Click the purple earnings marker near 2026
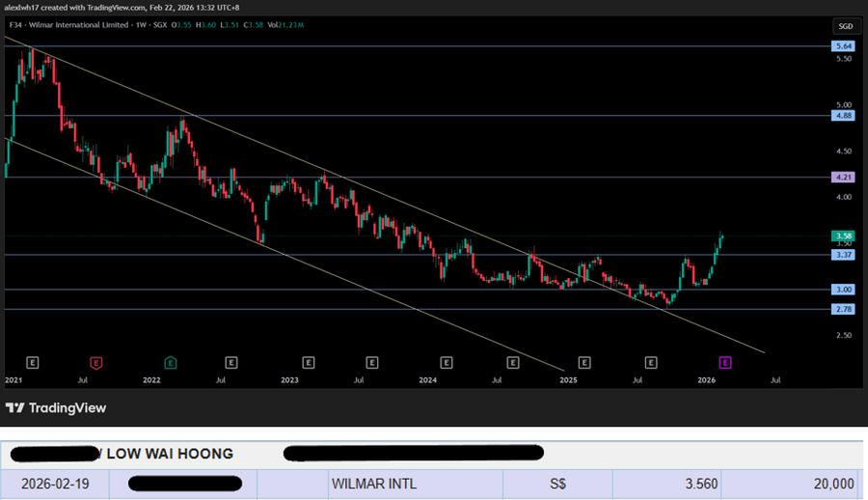The height and width of the screenshot is (500, 868). 725,363
